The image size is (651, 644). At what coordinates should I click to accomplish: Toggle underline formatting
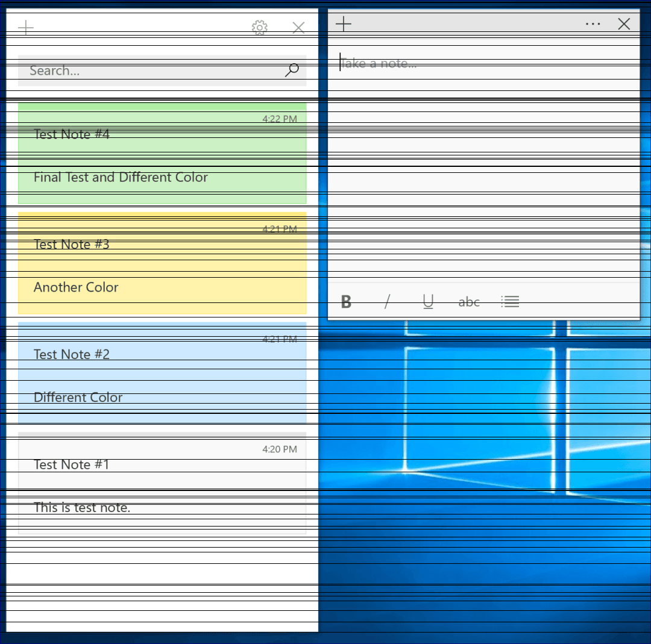pos(428,301)
